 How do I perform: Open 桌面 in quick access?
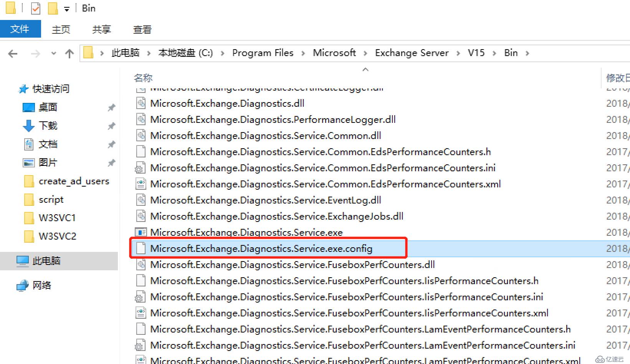[x=48, y=107]
